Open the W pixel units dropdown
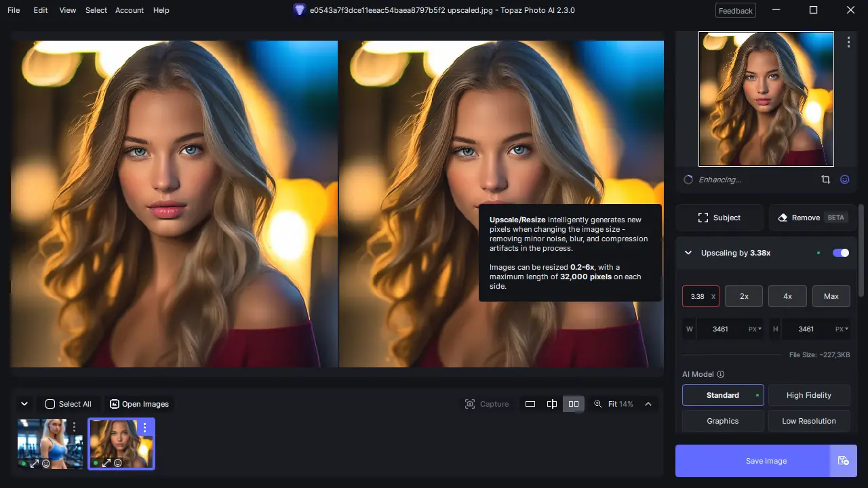Screen dimensions: 868x488 point(753,329)
